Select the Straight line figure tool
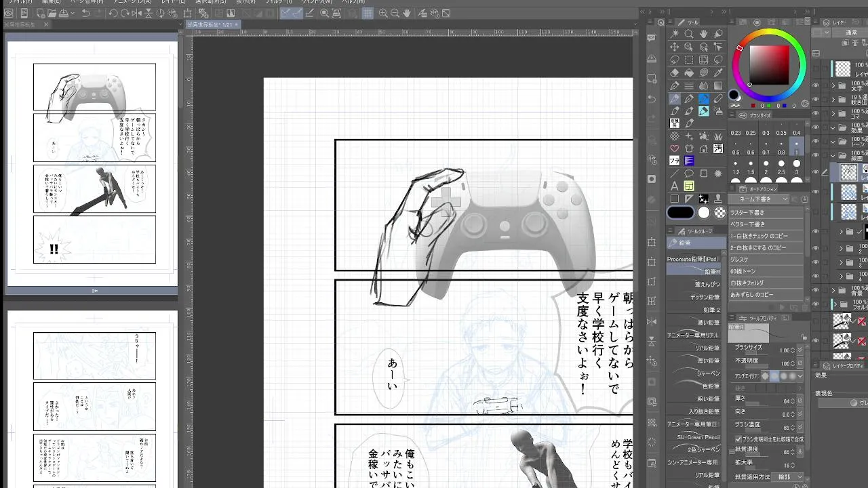This screenshot has width=868, height=488. [x=675, y=174]
